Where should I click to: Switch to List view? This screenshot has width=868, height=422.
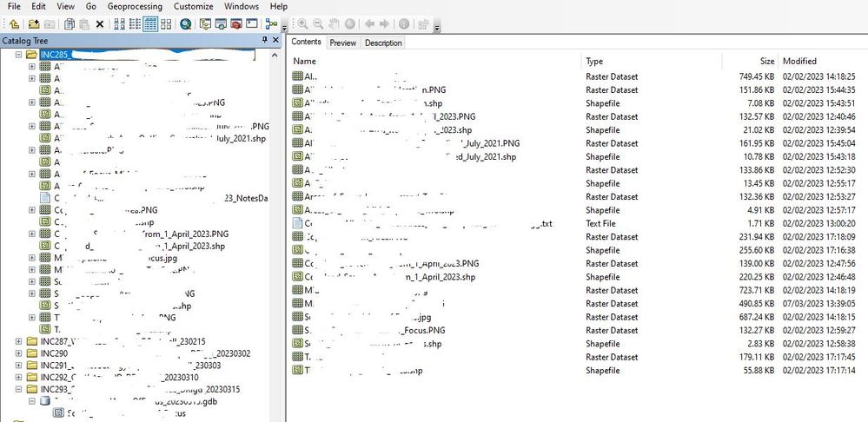pyautogui.click(x=135, y=23)
